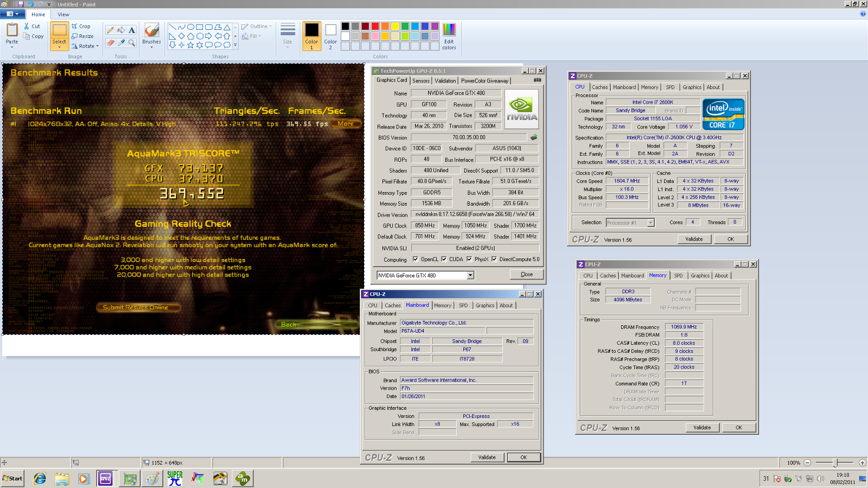This screenshot has width=868, height=488.
Task: Open Internet Explorer from the taskbar
Action: 40,478
